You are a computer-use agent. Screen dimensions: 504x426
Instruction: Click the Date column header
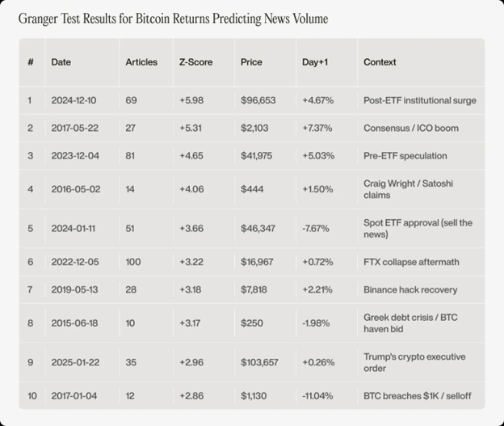61,62
